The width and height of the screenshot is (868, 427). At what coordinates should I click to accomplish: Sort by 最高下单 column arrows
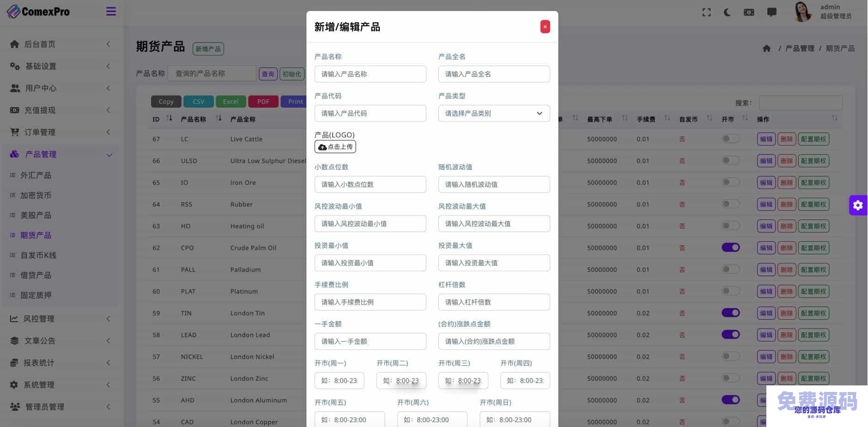(x=625, y=118)
